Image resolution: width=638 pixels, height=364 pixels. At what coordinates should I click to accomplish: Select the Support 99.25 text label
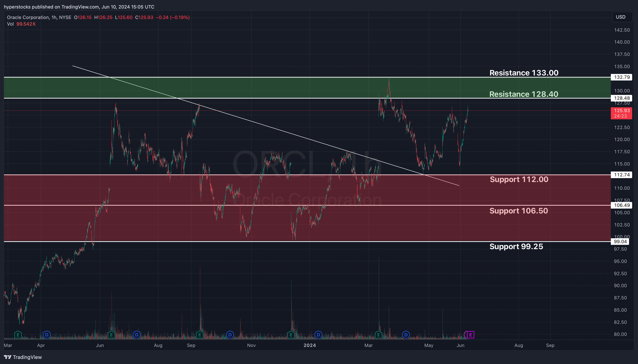[x=516, y=247]
